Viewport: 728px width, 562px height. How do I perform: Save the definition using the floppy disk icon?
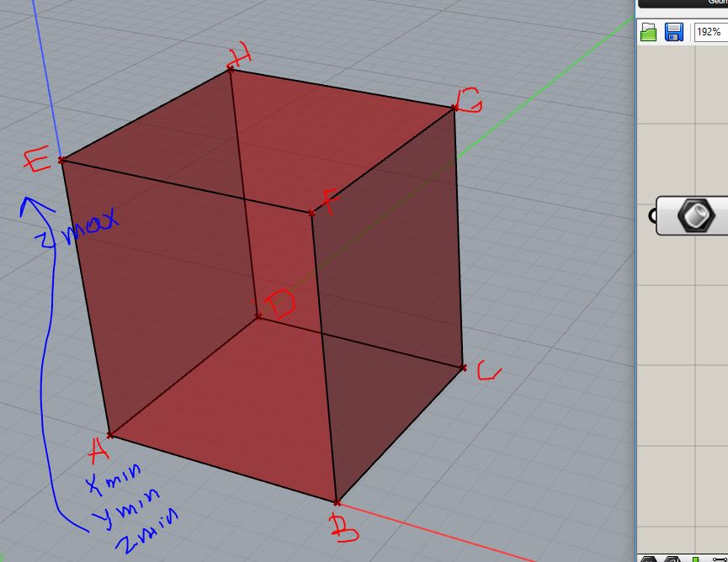click(673, 32)
